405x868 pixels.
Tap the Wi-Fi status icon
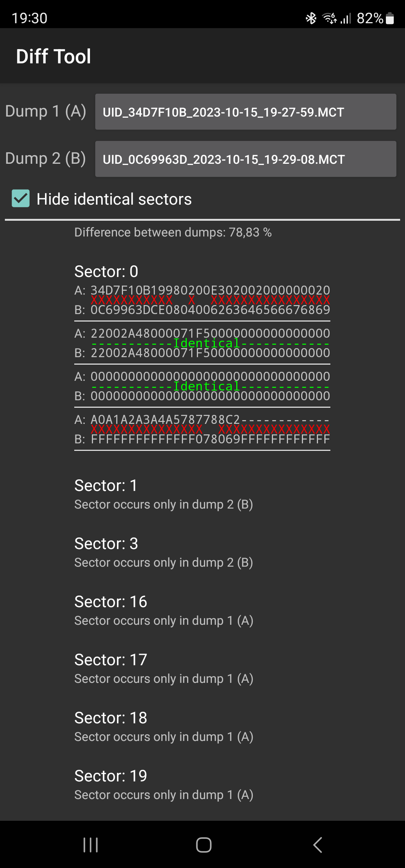(330, 18)
